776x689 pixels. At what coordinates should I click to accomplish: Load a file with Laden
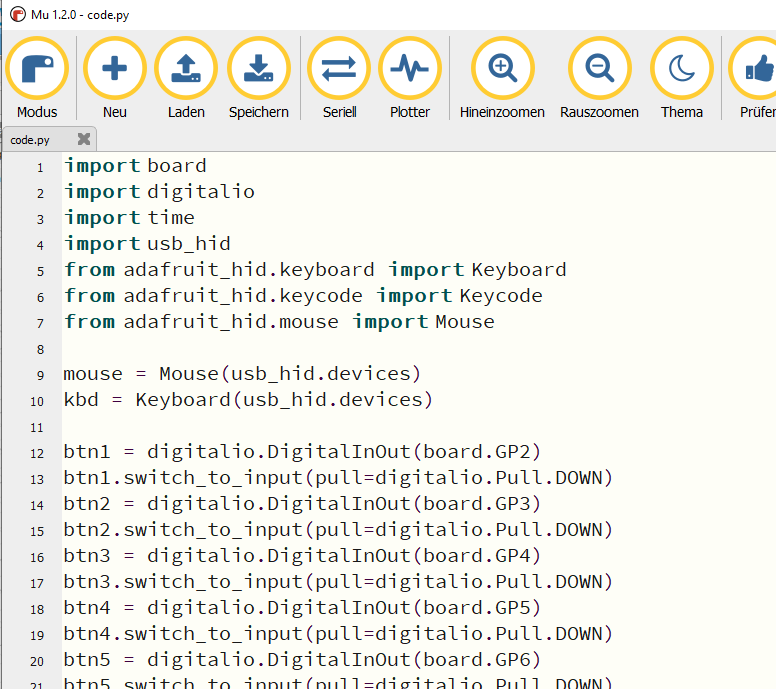click(186, 78)
